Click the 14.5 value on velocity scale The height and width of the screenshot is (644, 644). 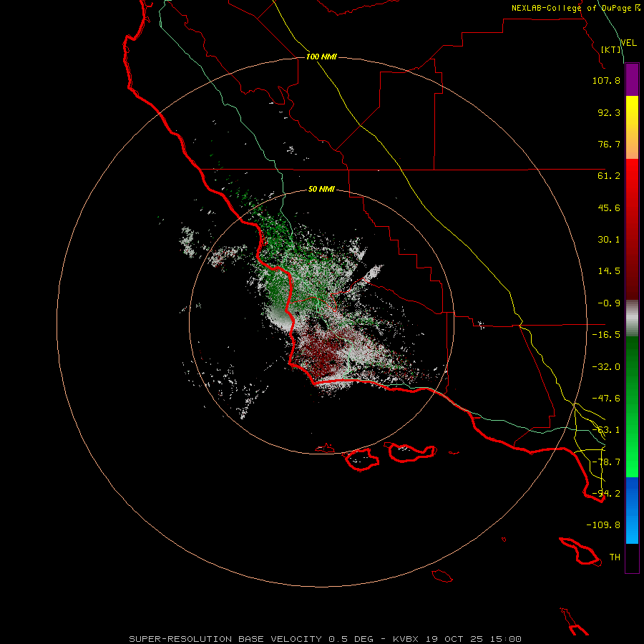tap(609, 271)
